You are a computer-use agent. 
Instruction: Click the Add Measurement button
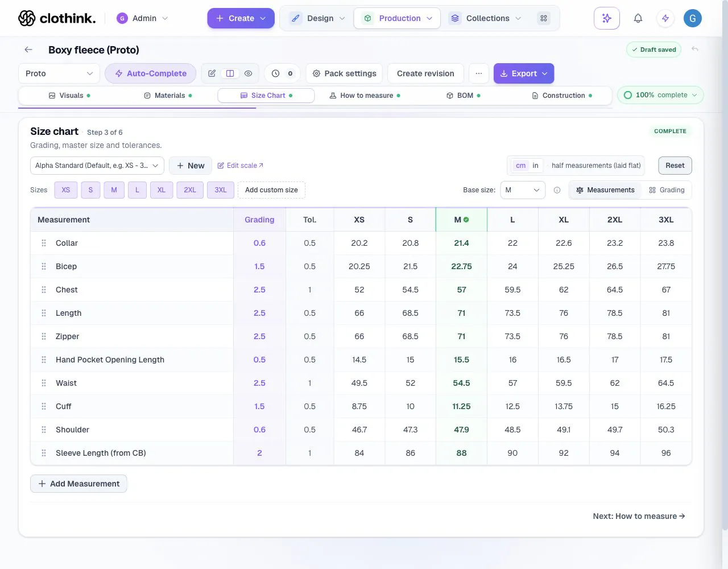[78, 484]
